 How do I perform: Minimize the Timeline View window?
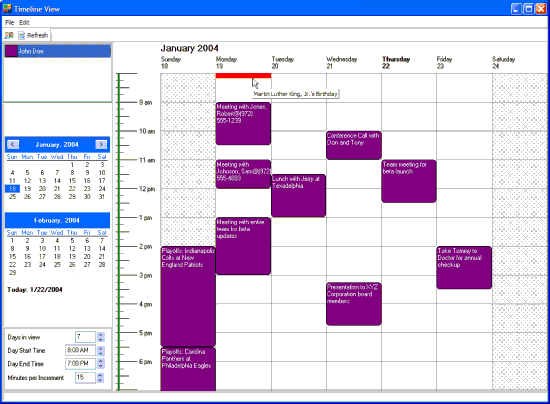516,9
